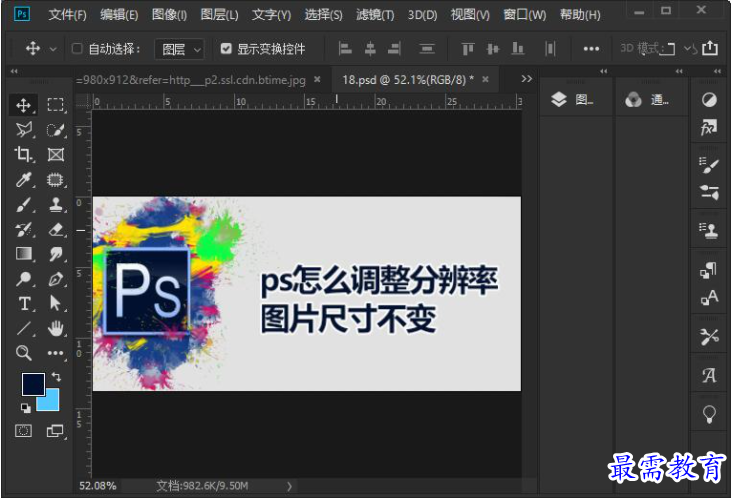Open the 帮助(H) menu
The height and width of the screenshot is (499, 732).
(580, 15)
